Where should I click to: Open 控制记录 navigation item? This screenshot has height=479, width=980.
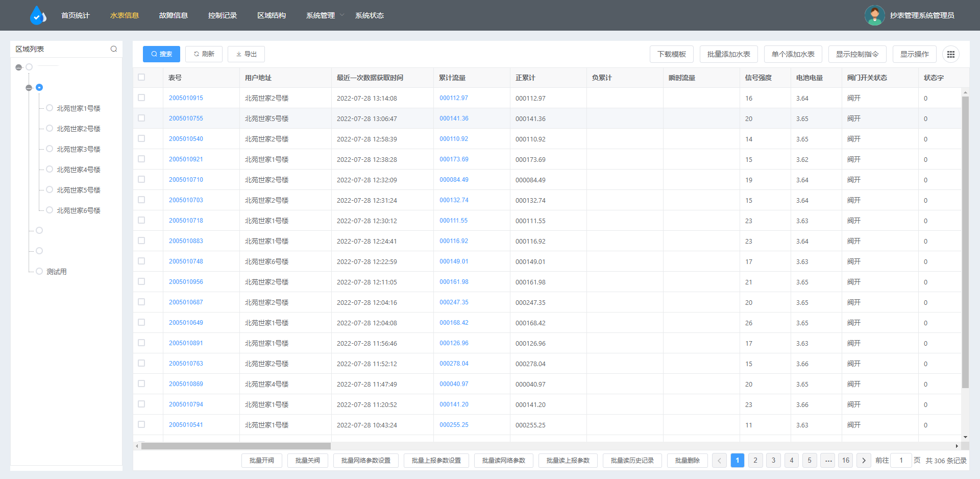[x=223, y=15]
